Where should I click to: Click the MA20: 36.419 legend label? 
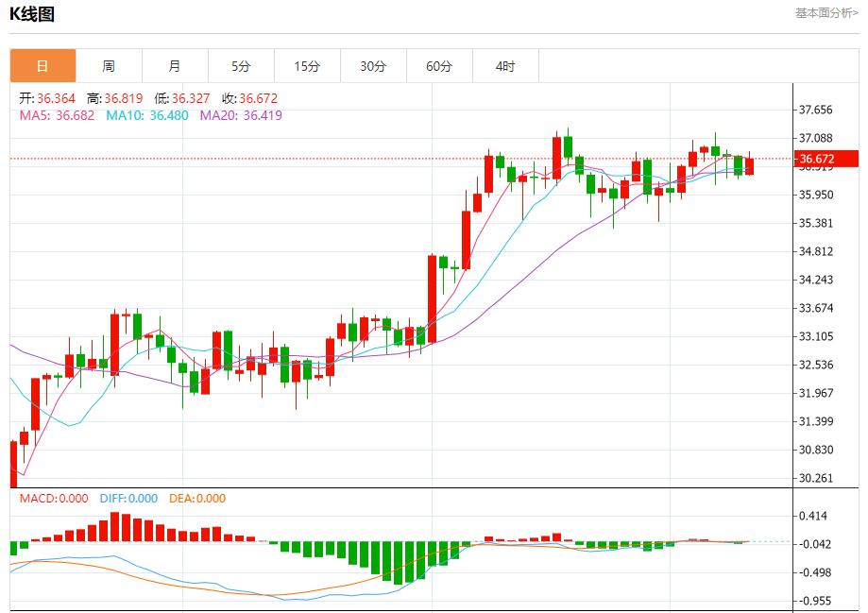[240, 115]
